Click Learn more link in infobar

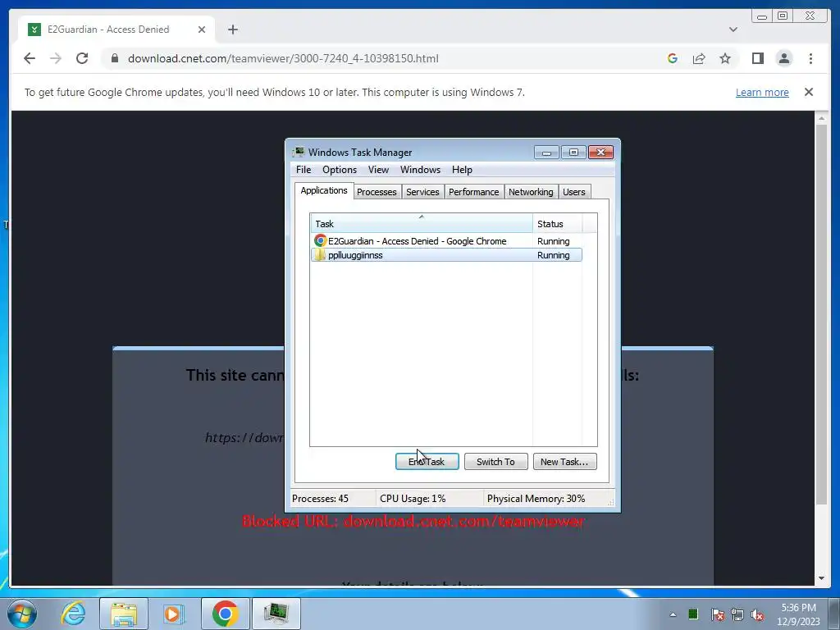(762, 92)
